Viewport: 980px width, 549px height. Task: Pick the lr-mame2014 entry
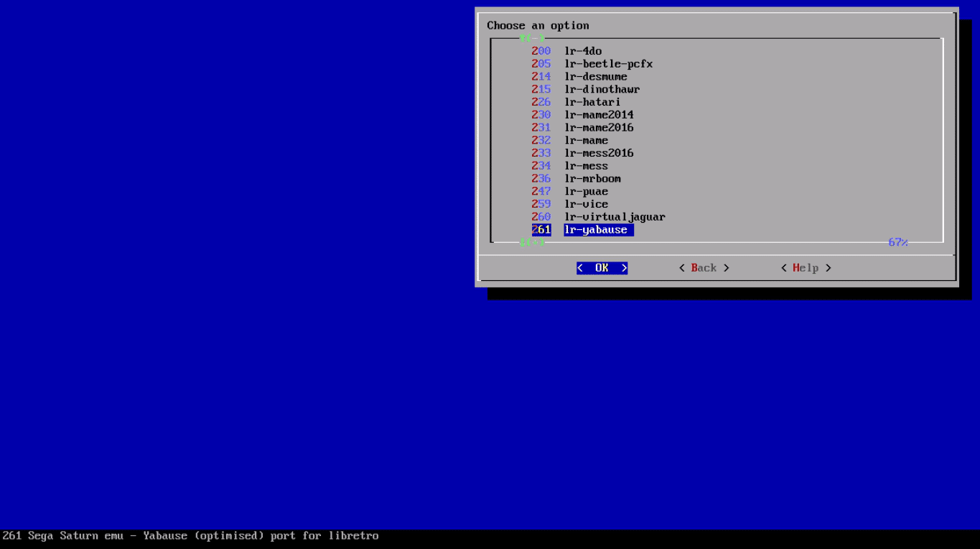point(582,115)
